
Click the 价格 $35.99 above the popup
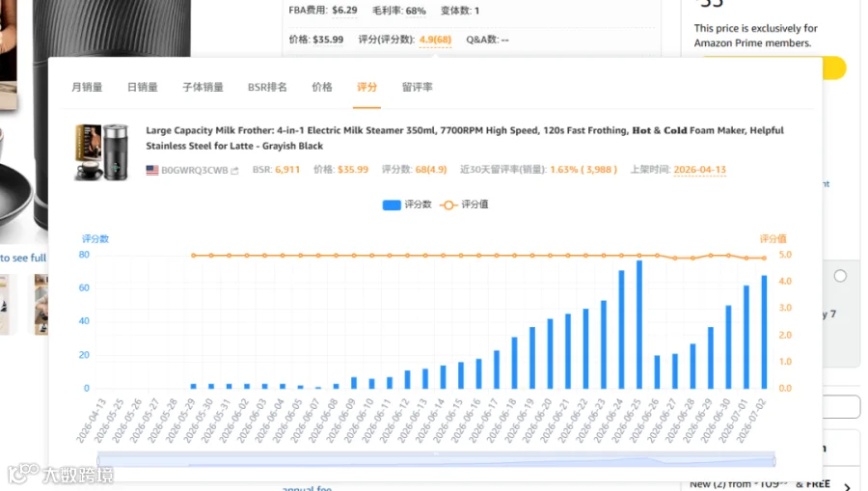tap(328, 40)
